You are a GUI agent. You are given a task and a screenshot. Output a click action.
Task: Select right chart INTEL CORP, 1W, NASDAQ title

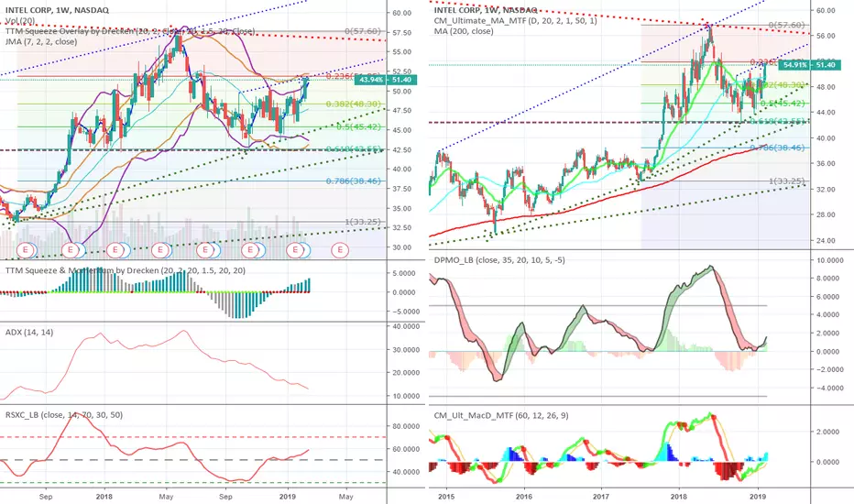pyautogui.click(x=486, y=10)
